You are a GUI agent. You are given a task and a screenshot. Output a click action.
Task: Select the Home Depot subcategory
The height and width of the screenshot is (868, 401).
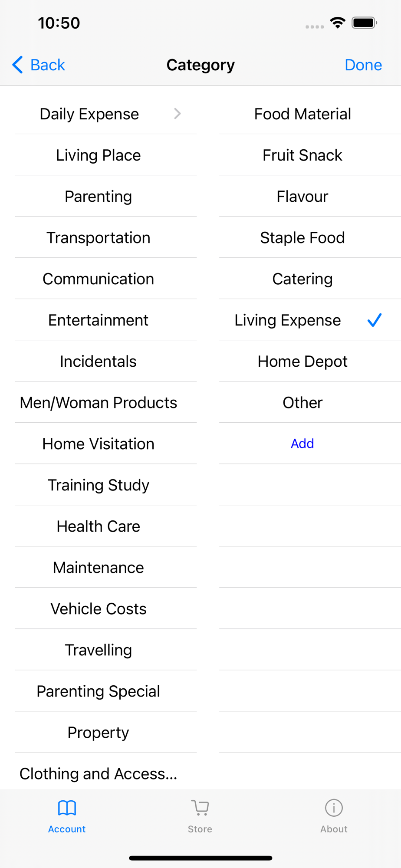pyautogui.click(x=302, y=361)
